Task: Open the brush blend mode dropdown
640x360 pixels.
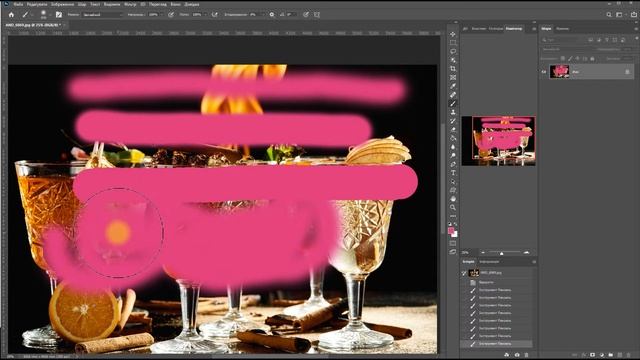Action: pyautogui.click(x=102, y=14)
